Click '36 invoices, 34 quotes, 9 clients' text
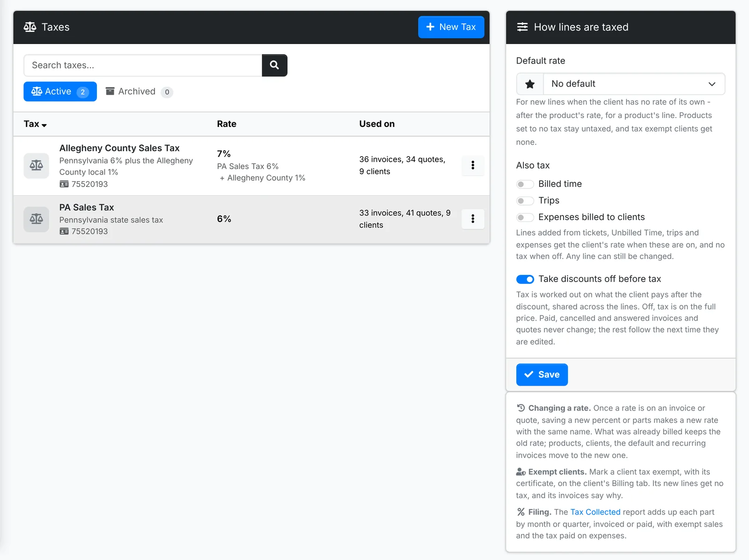The width and height of the screenshot is (749, 560). pyautogui.click(x=402, y=165)
